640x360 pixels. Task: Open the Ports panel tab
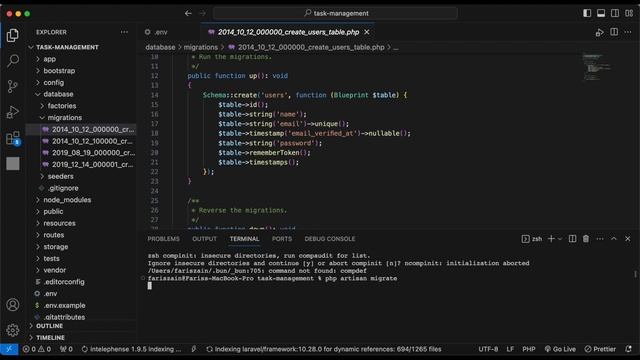pyautogui.click(x=282, y=239)
